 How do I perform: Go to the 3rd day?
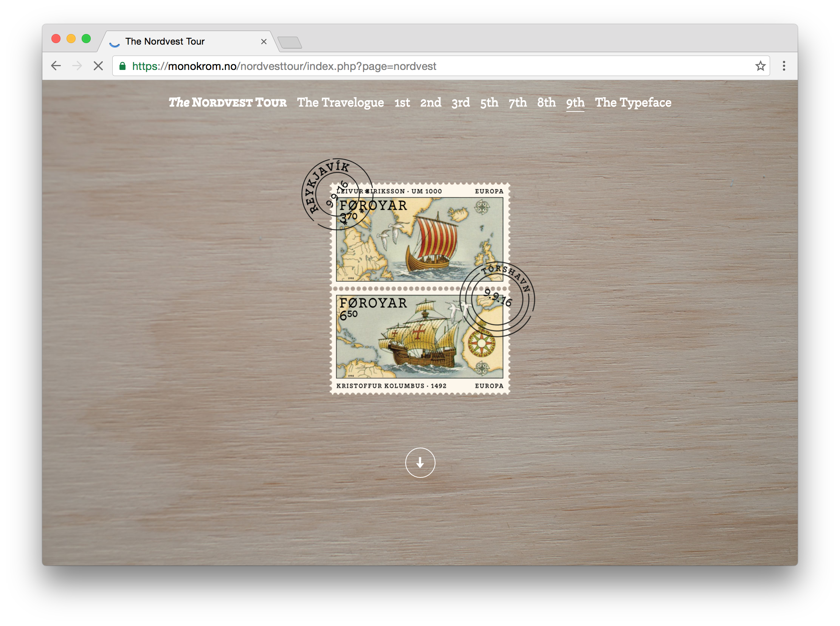460,103
